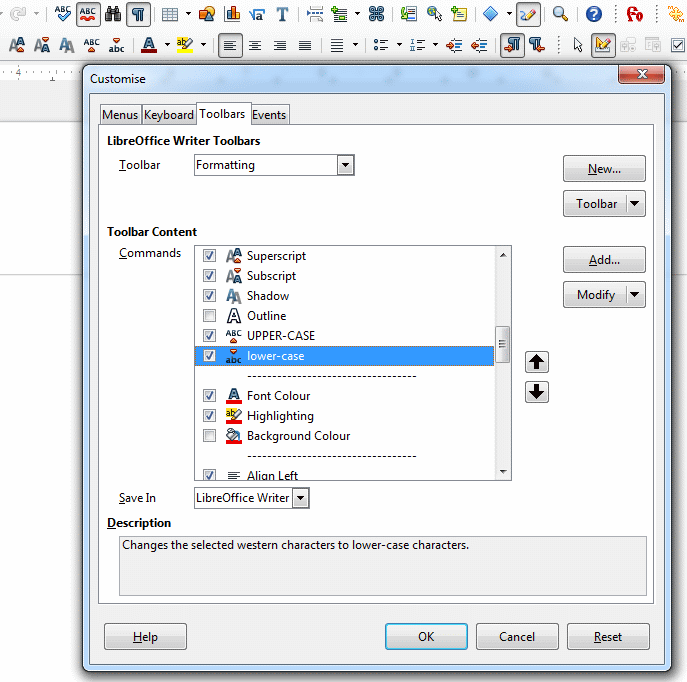687x682 pixels.
Task: Click Align Left icon in the toolbar
Action: pyautogui.click(x=230, y=45)
